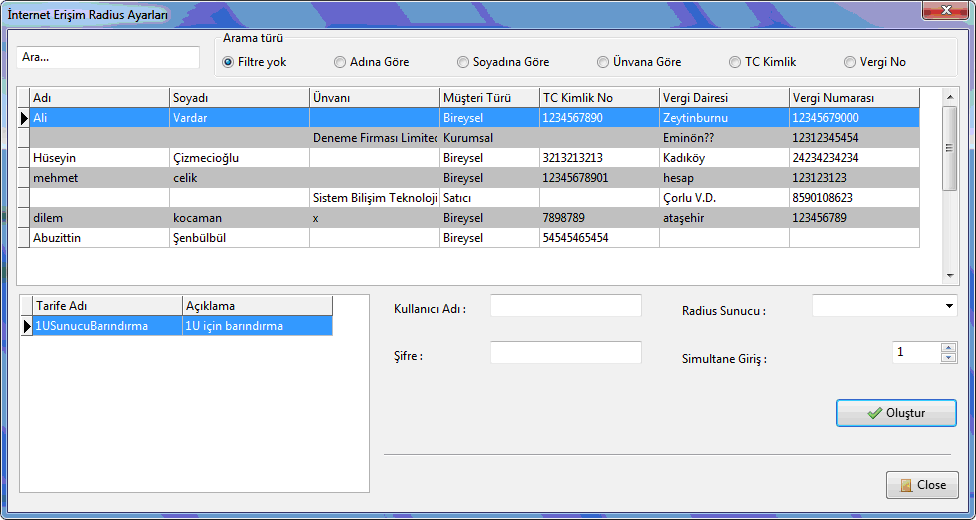Click the Oluştur button
This screenshot has width=976, height=520.
click(896, 413)
